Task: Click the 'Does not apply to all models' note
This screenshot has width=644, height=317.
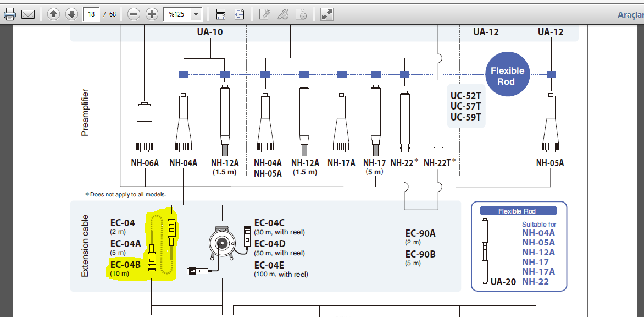Action: 125,194
